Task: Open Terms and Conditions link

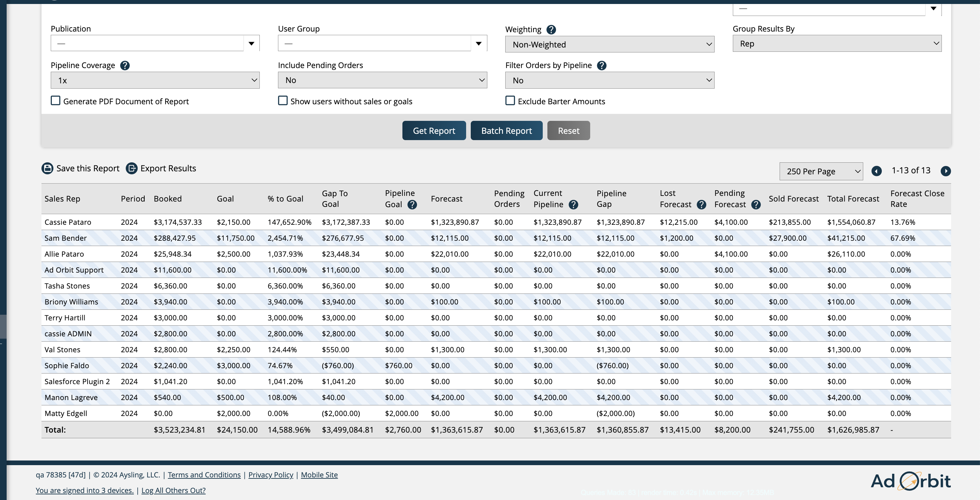Action: click(204, 474)
